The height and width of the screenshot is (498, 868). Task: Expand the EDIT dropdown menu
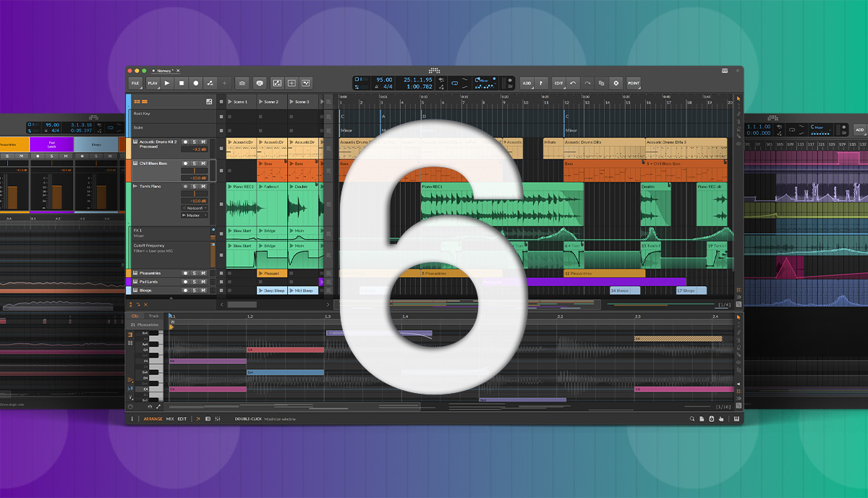pyautogui.click(x=558, y=83)
